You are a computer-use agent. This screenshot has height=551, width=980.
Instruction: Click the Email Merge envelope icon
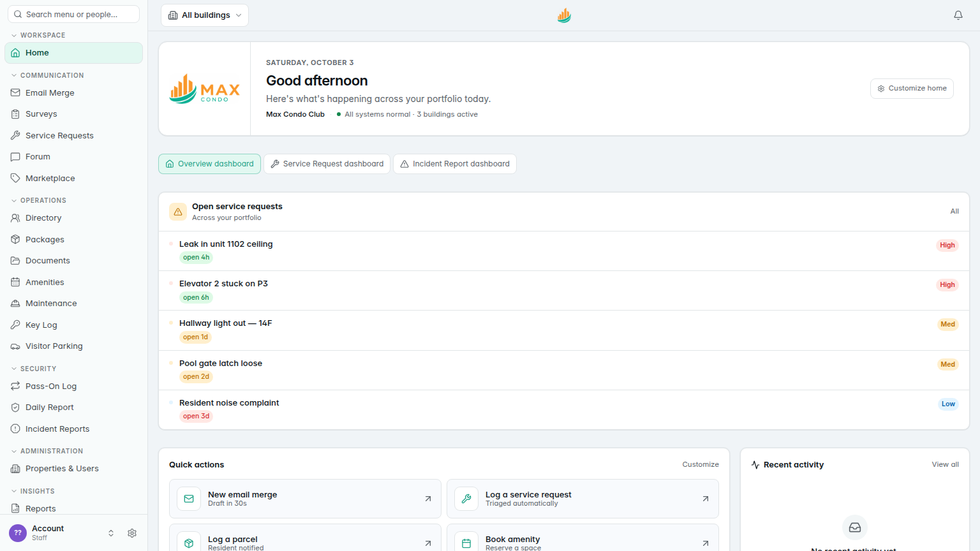15,92
